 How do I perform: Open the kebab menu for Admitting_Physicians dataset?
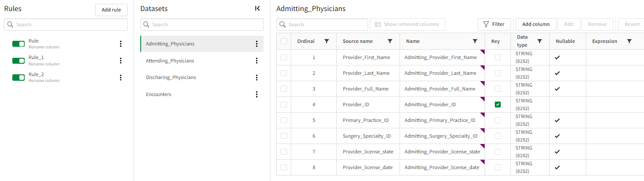tap(257, 44)
